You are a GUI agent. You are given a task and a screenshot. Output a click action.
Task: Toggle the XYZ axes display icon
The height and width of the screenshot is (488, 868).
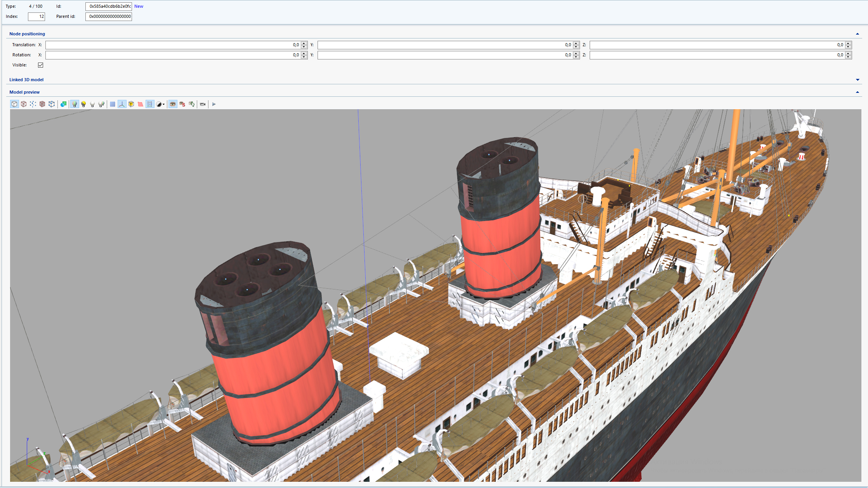[x=122, y=104]
